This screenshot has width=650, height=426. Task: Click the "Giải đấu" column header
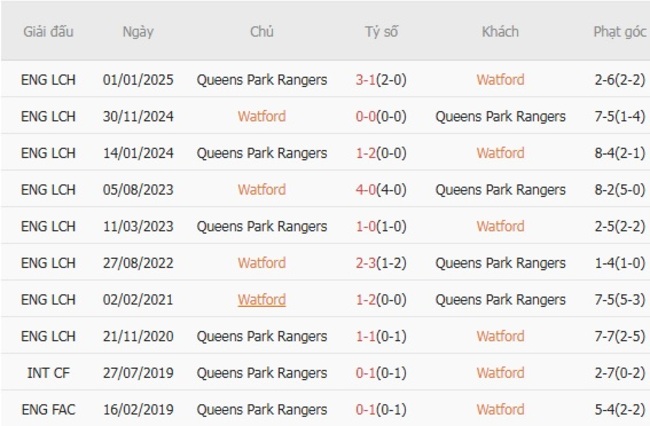tap(48, 31)
